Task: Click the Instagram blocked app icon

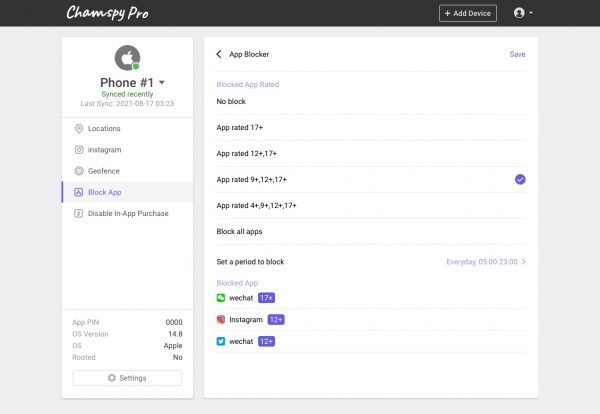Action: point(221,319)
